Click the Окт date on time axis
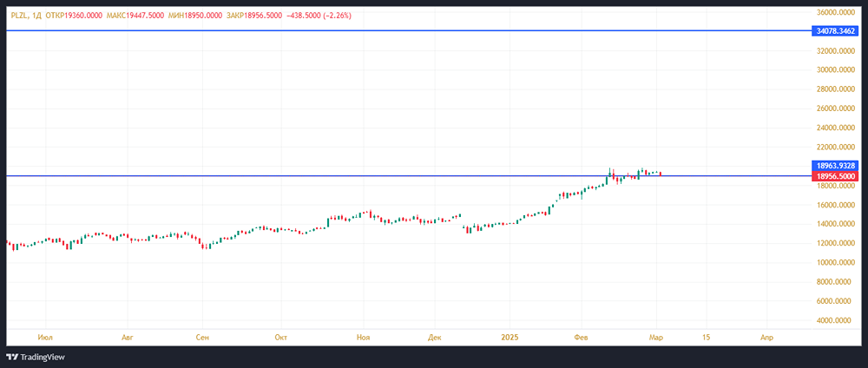Viewport: 868px width, 368px height. [281, 337]
